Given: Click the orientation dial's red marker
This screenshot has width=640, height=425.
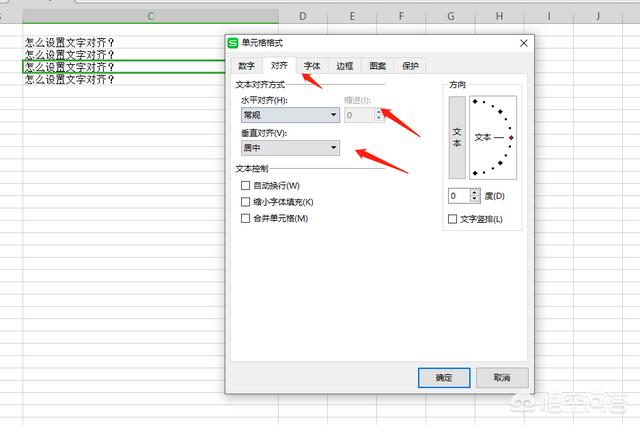Looking at the screenshot, I should coord(512,137).
